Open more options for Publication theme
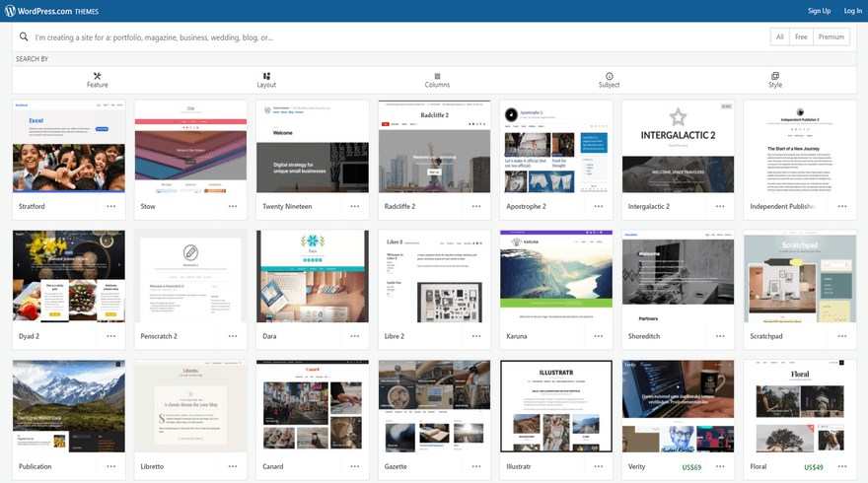Screen dimensions: 868x483 point(111,466)
